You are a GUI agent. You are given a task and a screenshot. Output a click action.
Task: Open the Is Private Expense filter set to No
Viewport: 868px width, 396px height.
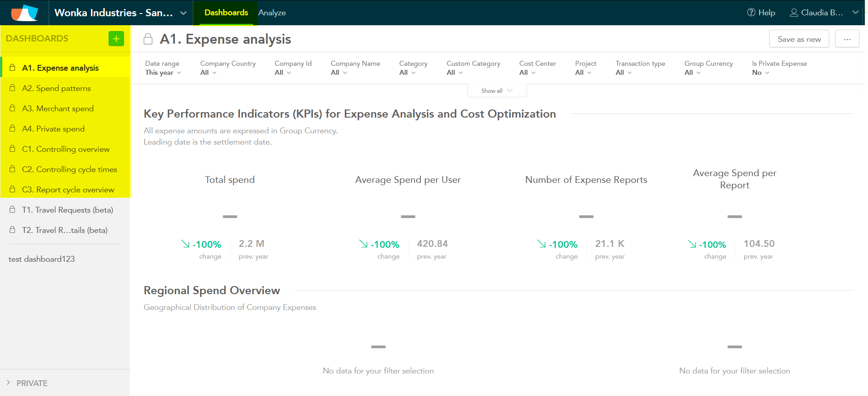pos(760,73)
